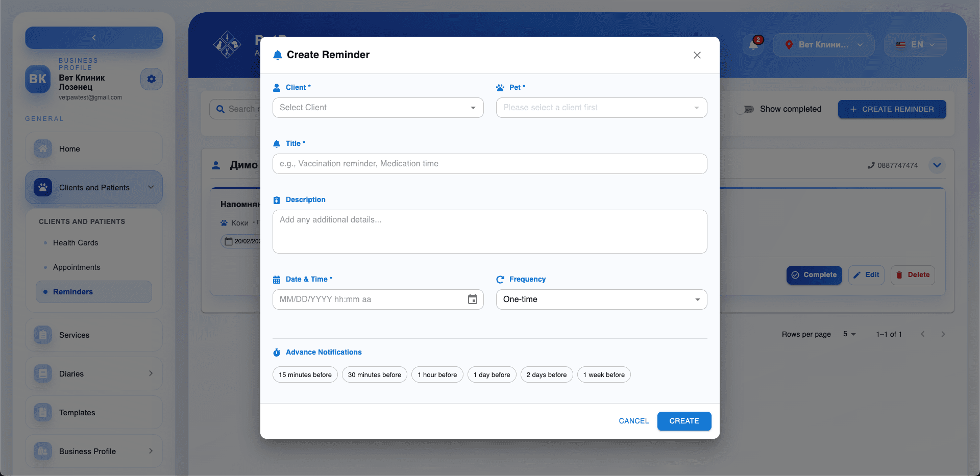Expand the Diaries chevron arrow
Image resolution: width=980 pixels, height=476 pixels.
click(x=151, y=373)
